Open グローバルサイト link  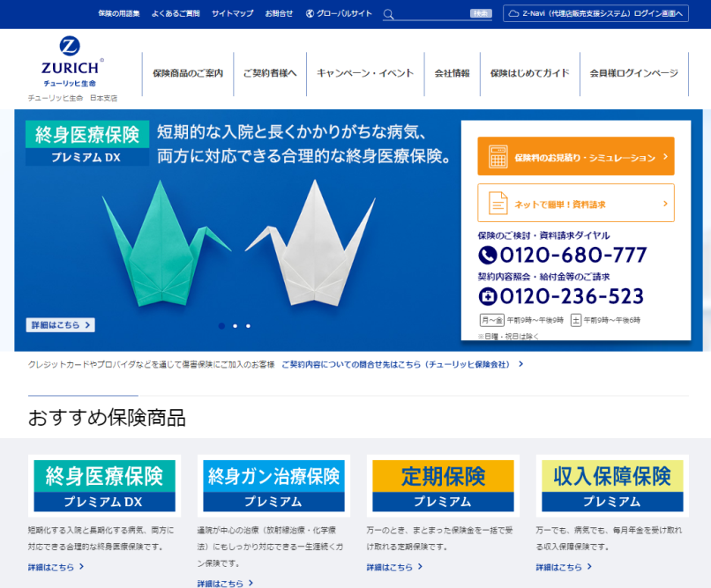(339, 13)
